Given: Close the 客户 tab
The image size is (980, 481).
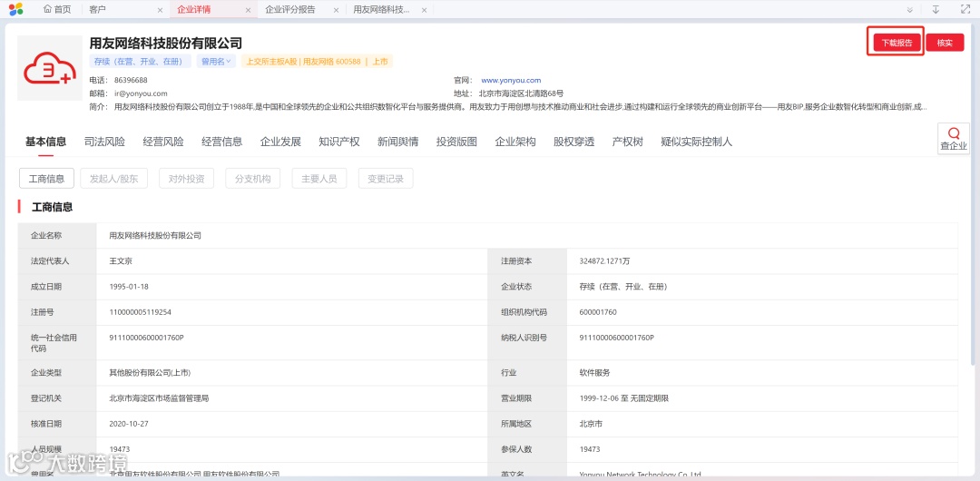Looking at the screenshot, I should (160, 10).
